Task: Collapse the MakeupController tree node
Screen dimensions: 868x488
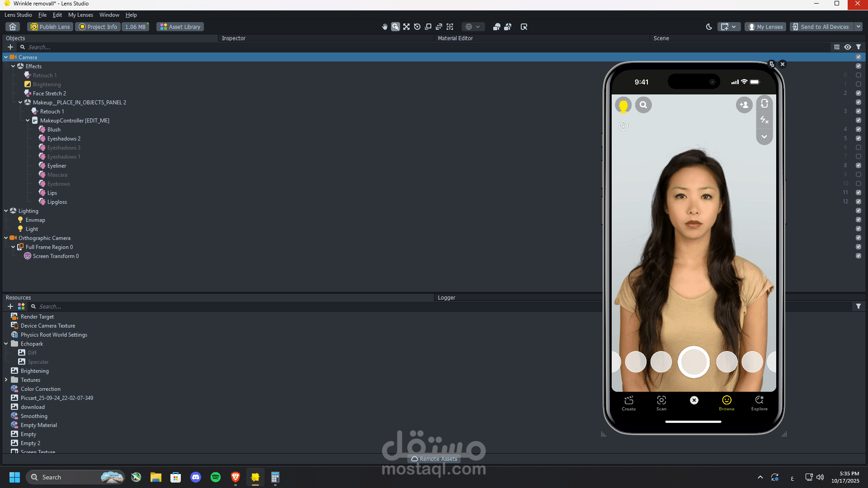Action: (x=28, y=121)
